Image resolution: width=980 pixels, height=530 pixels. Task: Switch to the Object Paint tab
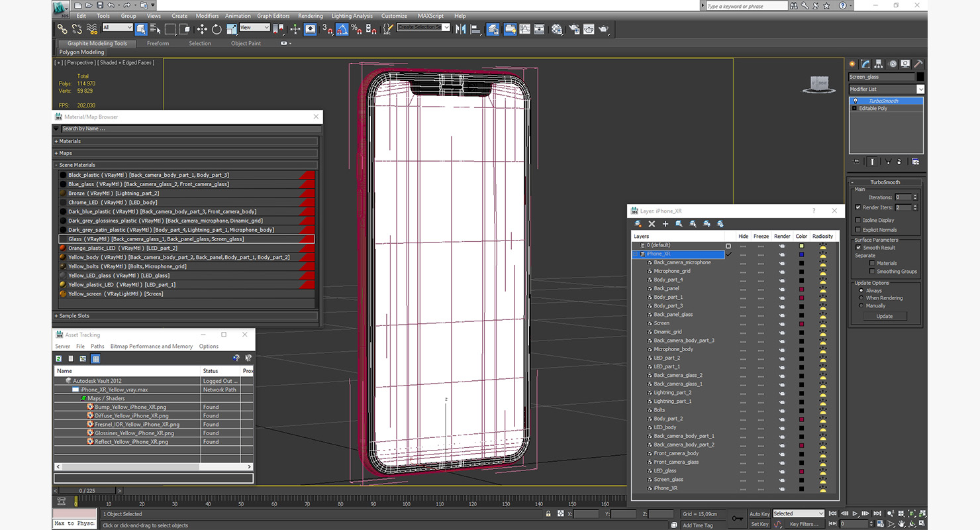[x=246, y=44]
